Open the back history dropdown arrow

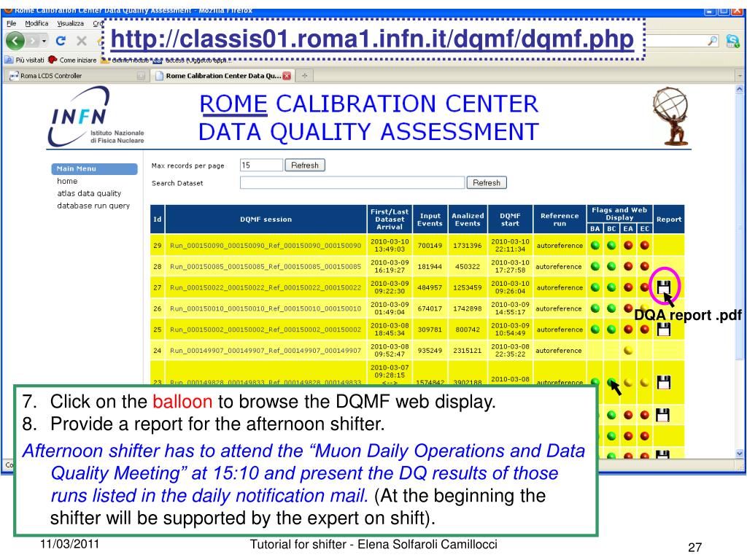tap(44, 41)
